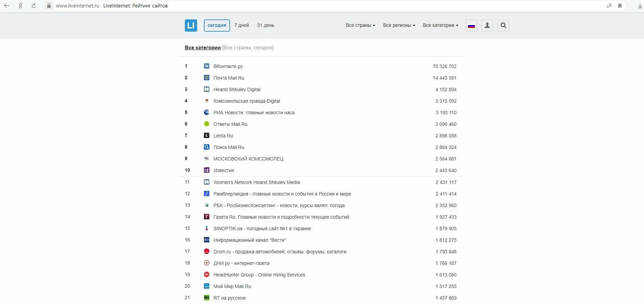Click visitor count 14 443 581
The height and width of the screenshot is (304, 644).
(445, 78)
